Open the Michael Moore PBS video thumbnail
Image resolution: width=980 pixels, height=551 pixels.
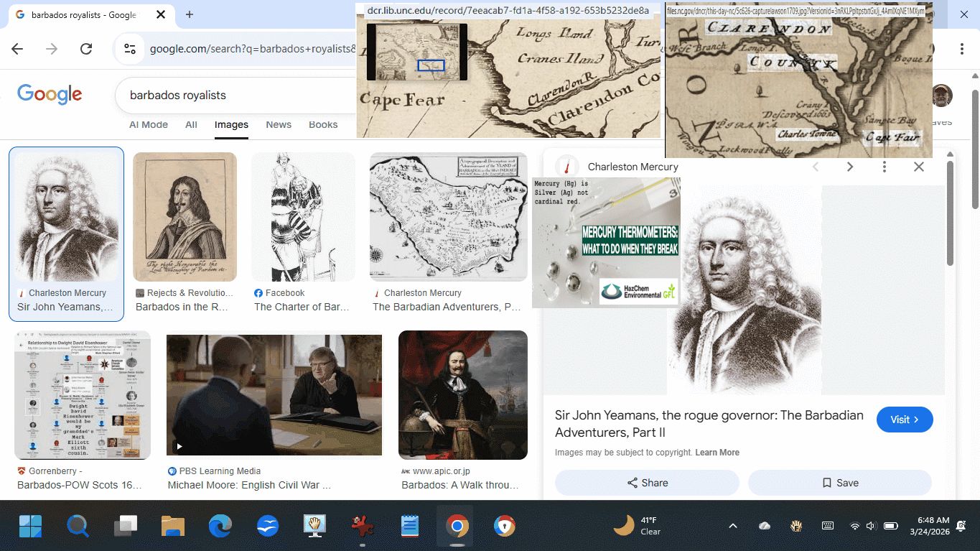click(x=274, y=394)
